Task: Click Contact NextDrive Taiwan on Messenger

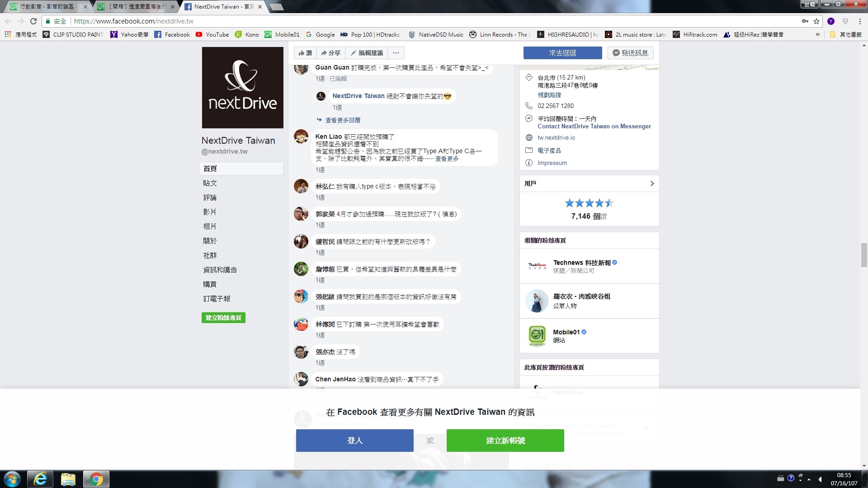Action: point(594,127)
